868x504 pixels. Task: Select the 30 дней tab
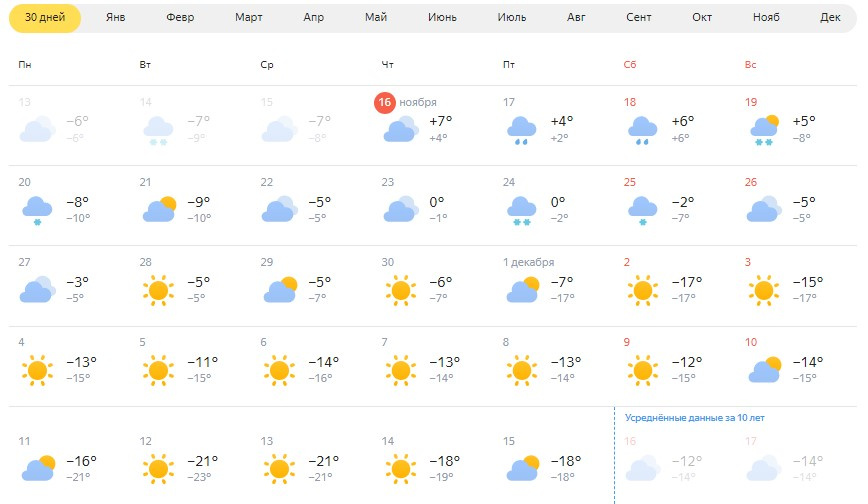(45, 18)
